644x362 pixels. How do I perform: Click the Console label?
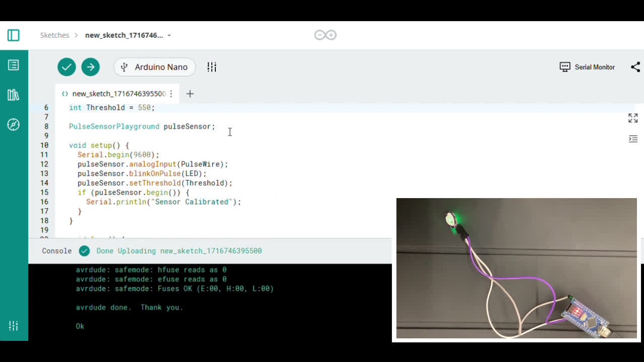56,251
